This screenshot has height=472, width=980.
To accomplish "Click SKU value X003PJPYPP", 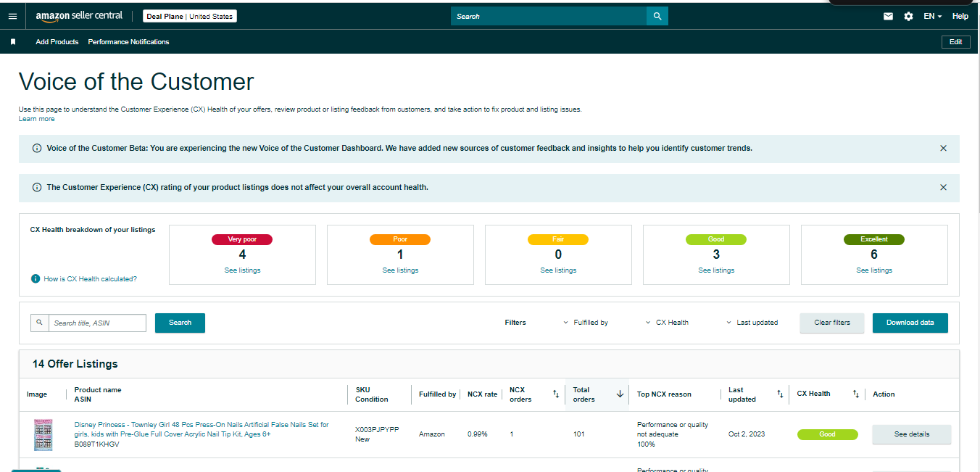I will (377, 429).
